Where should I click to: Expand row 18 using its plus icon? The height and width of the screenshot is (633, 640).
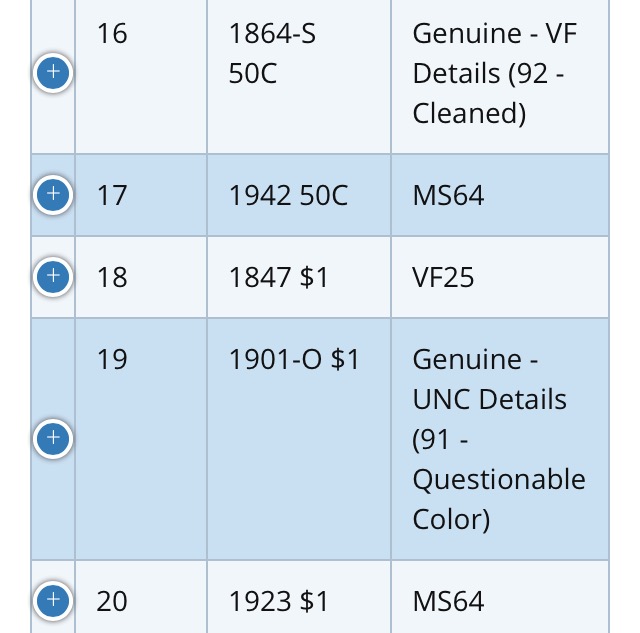(x=53, y=276)
